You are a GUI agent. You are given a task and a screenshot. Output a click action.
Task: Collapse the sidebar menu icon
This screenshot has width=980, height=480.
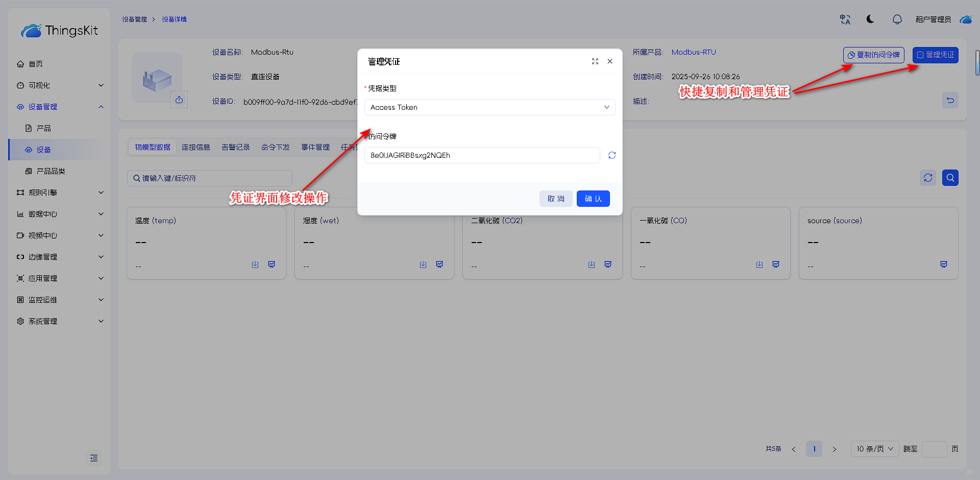pyautogui.click(x=94, y=458)
